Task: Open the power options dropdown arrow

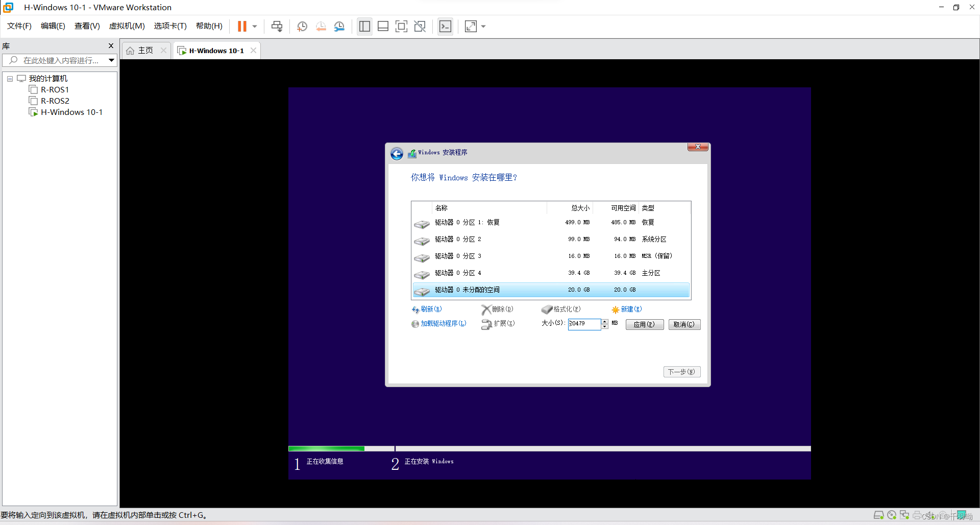Action: click(x=255, y=26)
